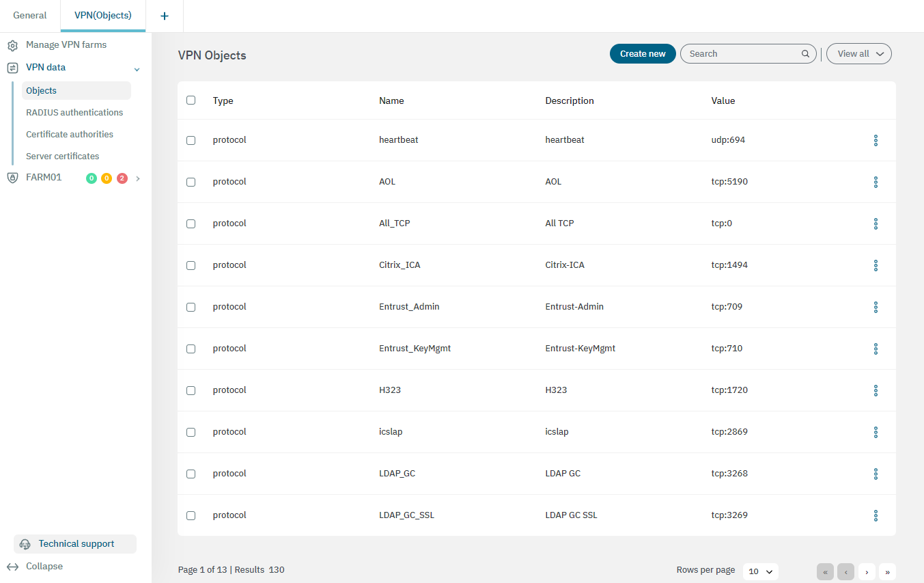Go to the next page of results
Screen dimensions: 924x583
(x=867, y=571)
